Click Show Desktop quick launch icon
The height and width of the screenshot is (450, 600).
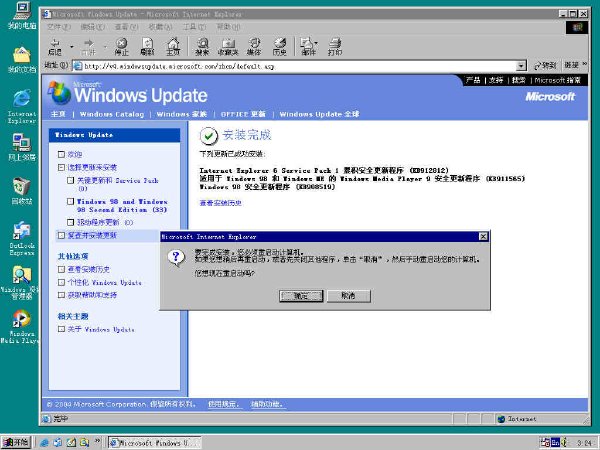click(x=71, y=443)
